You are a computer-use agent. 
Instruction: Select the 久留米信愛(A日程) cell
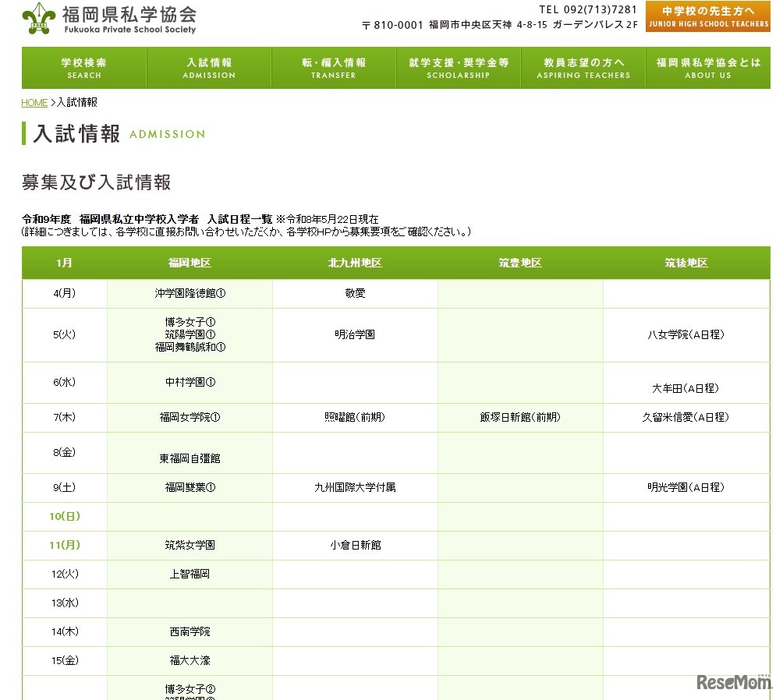[686, 417]
